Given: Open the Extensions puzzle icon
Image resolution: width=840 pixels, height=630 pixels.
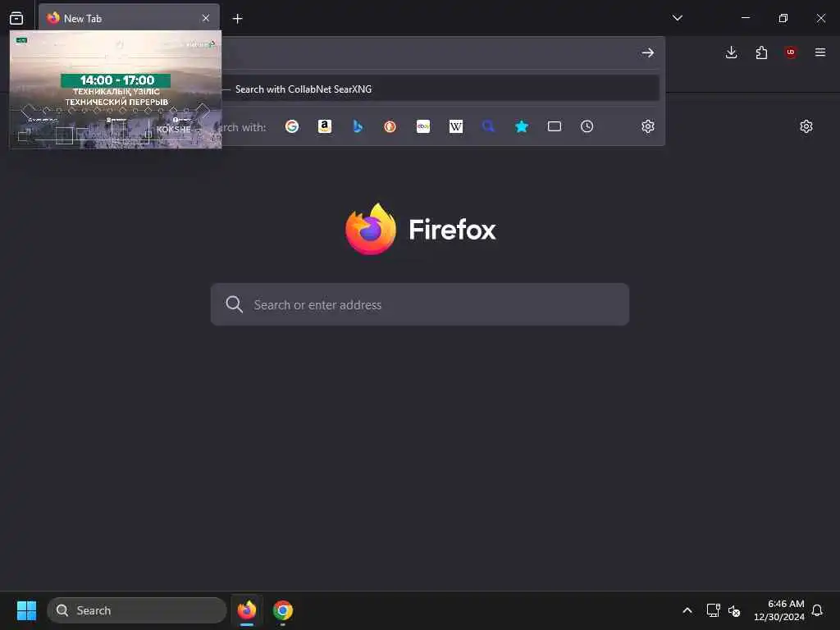Looking at the screenshot, I should pos(761,52).
